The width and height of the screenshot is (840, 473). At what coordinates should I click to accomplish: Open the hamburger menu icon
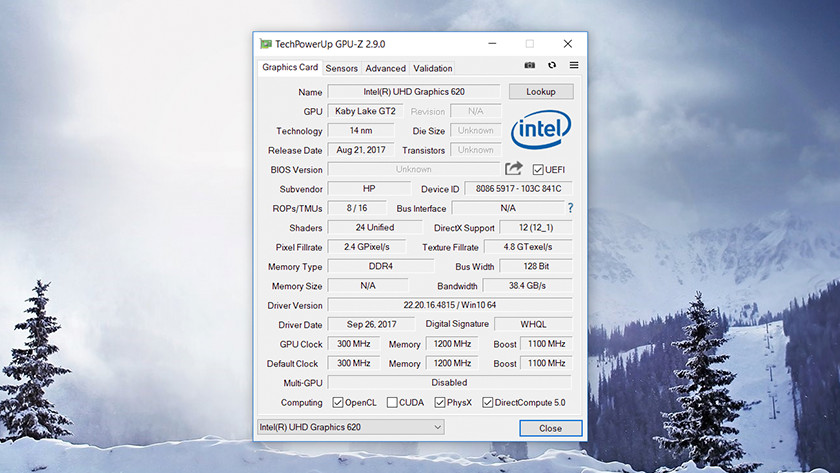tap(574, 65)
